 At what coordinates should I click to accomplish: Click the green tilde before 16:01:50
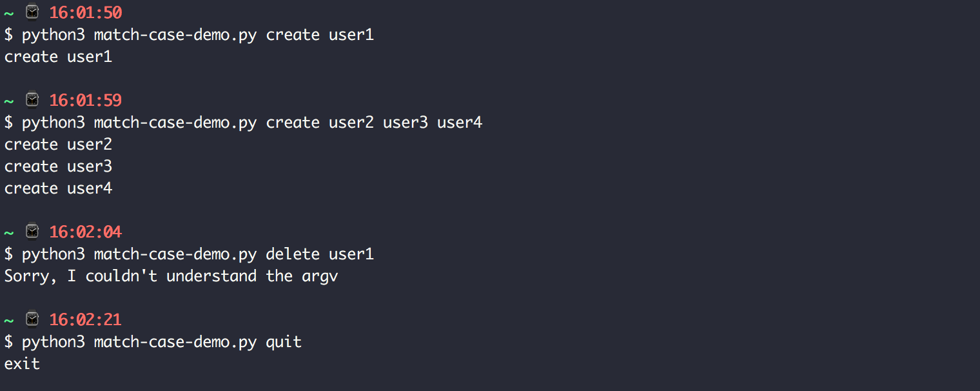point(9,13)
